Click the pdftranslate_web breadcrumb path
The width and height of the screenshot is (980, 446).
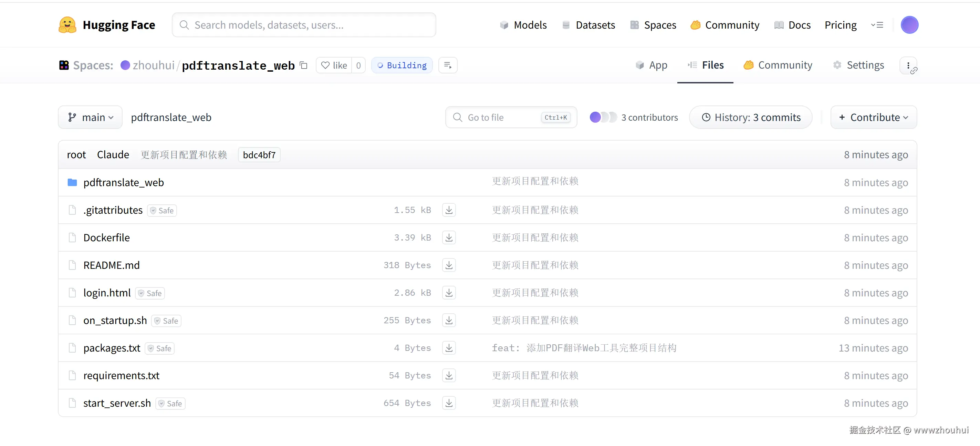pos(171,117)
